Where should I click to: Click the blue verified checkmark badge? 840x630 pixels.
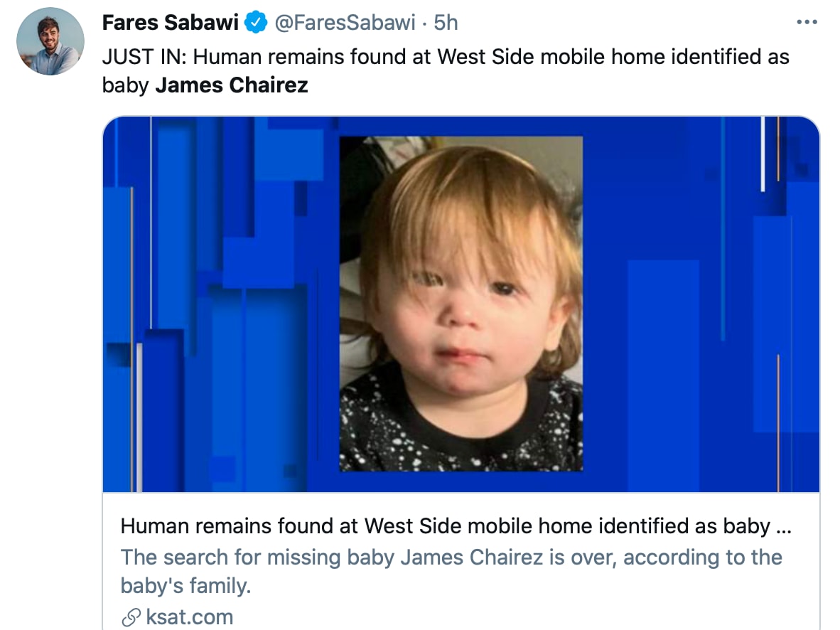[x=256, y=23]
